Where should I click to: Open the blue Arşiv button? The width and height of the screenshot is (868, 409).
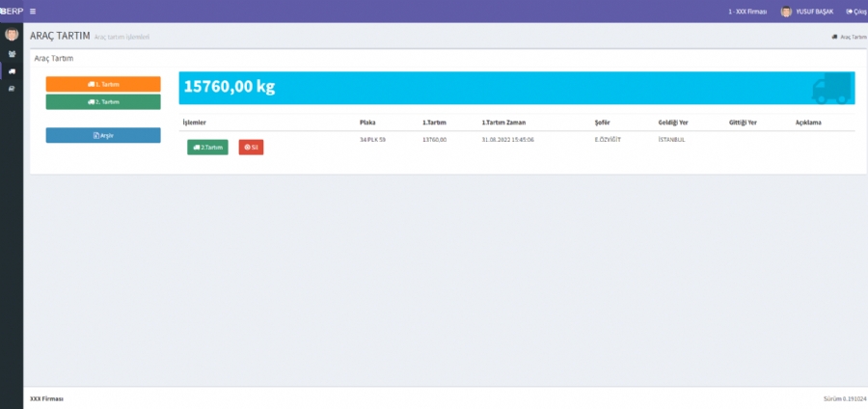click(x=103, y=135)
